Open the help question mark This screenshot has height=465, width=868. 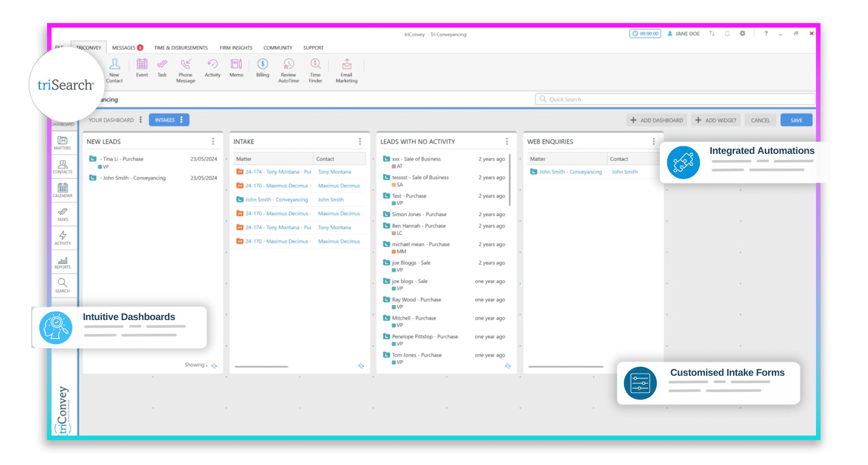tap(766, 34)
